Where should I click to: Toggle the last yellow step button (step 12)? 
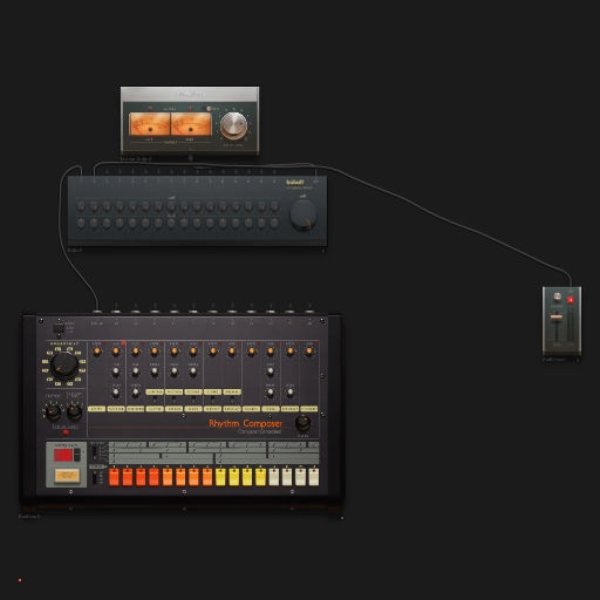tap(260, 477)
